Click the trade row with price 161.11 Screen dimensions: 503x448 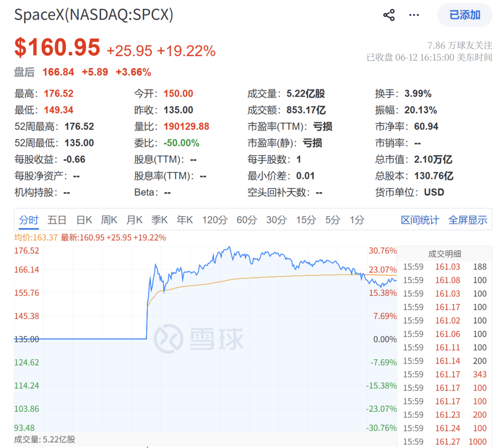[x=445, y=347]
